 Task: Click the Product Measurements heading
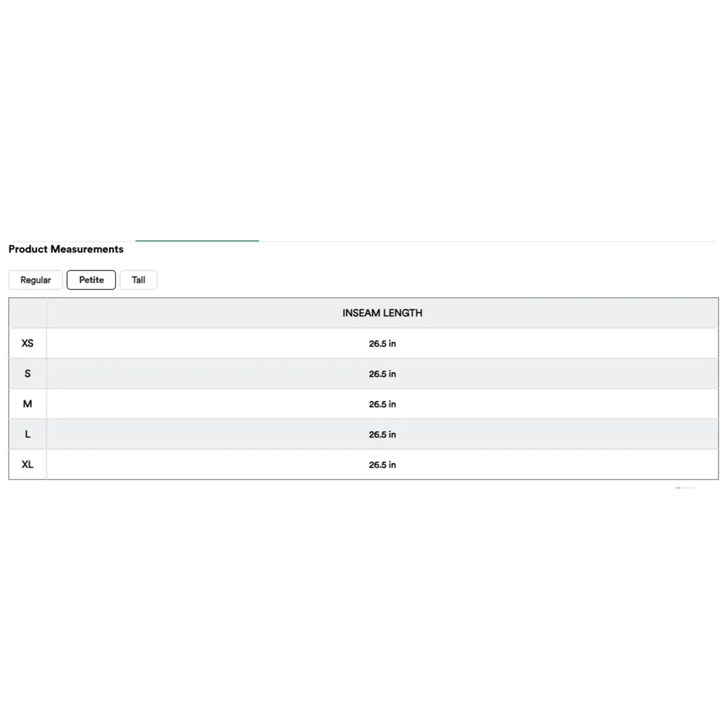point(66,249)
